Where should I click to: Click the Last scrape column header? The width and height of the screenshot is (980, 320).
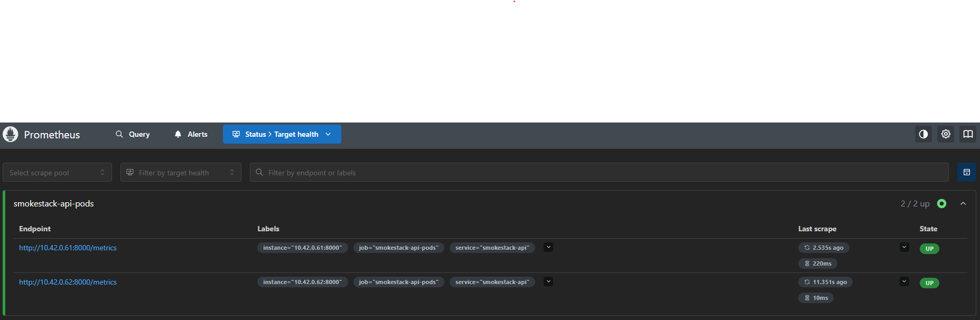[x=817, y=229]
